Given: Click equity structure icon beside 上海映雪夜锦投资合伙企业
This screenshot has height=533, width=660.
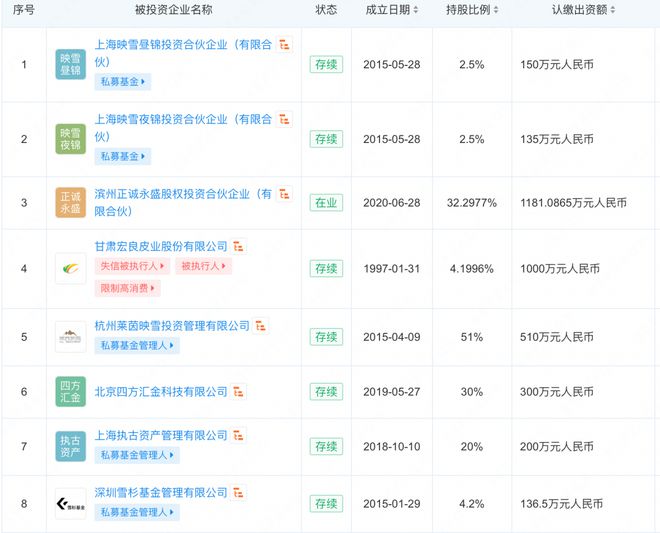Looking at the screenshot, I should click(284, 119).
